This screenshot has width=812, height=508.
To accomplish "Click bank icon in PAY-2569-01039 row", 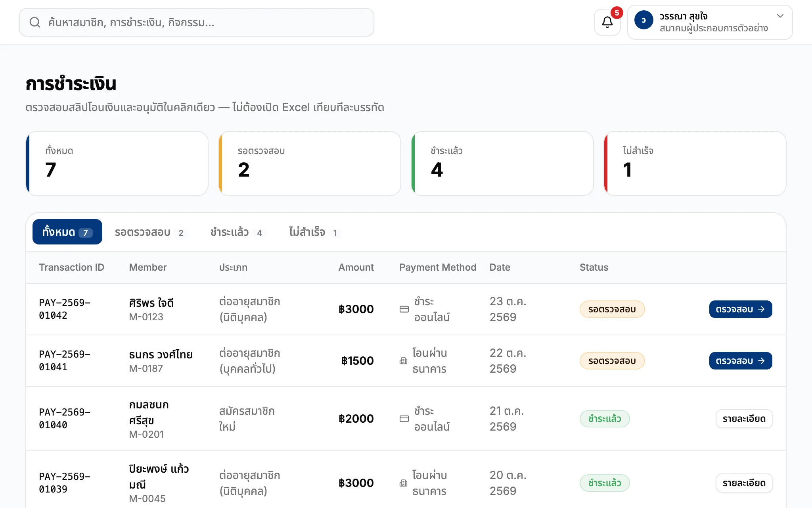I will [x=403, y=483].
